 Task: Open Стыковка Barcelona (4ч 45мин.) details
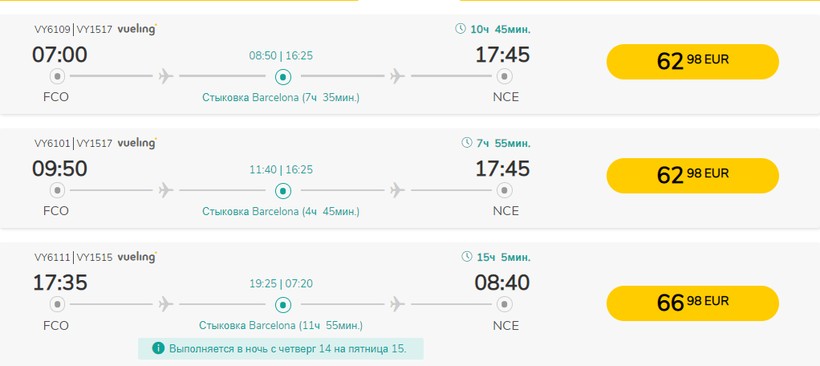281,212
